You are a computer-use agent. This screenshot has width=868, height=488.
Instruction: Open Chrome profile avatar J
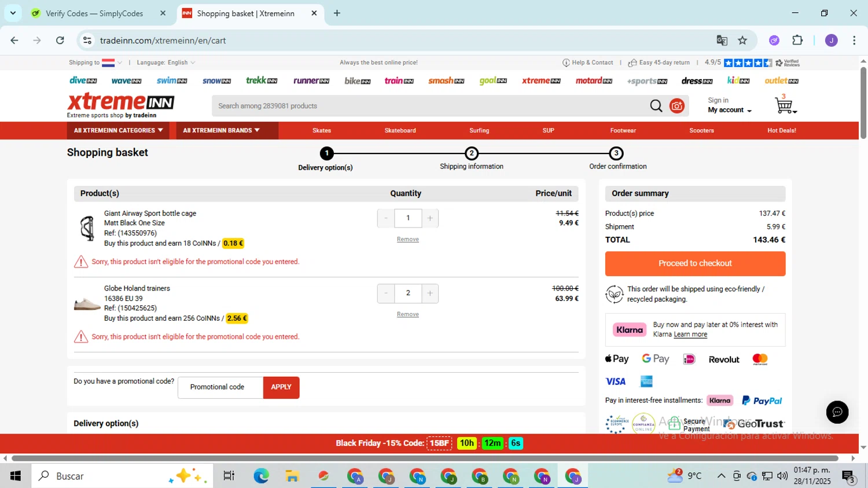[x=831, y=40]
